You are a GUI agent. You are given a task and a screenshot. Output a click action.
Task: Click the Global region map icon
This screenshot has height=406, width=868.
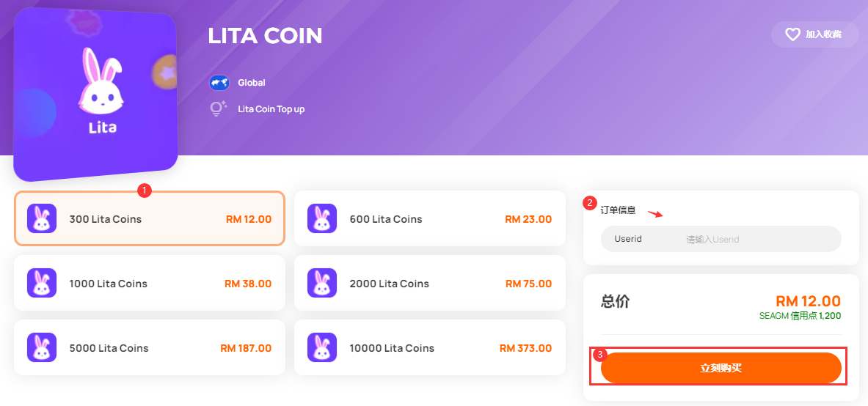click(219, 83)
